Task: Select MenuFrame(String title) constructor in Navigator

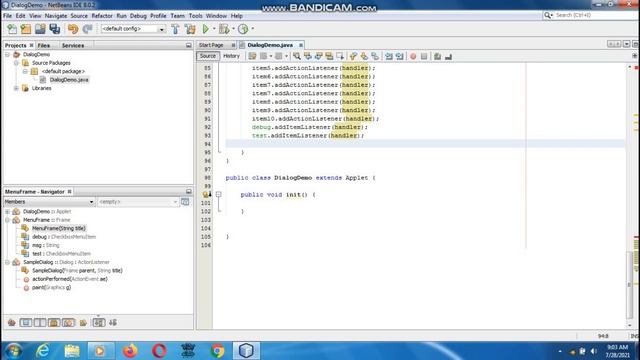Action: coord(59,228)
